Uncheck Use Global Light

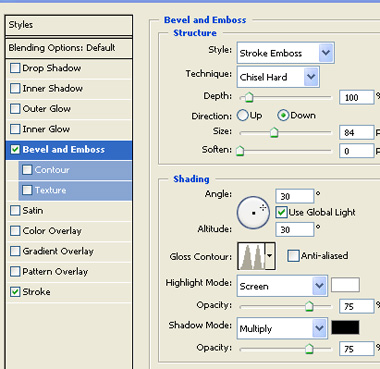282,212
